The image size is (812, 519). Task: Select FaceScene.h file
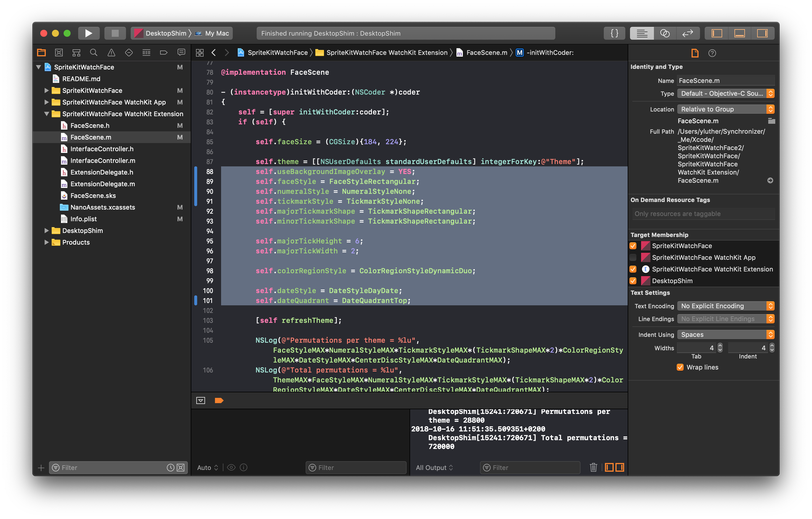click(90, 126)
